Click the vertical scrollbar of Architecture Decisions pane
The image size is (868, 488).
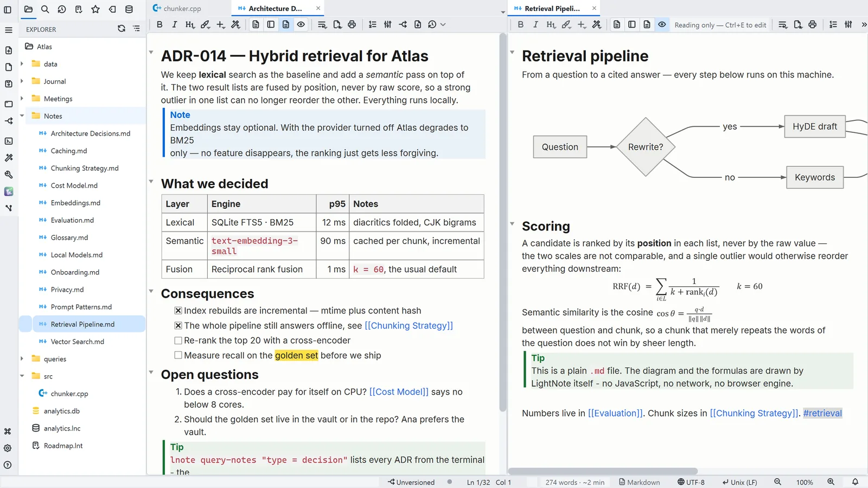coord(503,222)
